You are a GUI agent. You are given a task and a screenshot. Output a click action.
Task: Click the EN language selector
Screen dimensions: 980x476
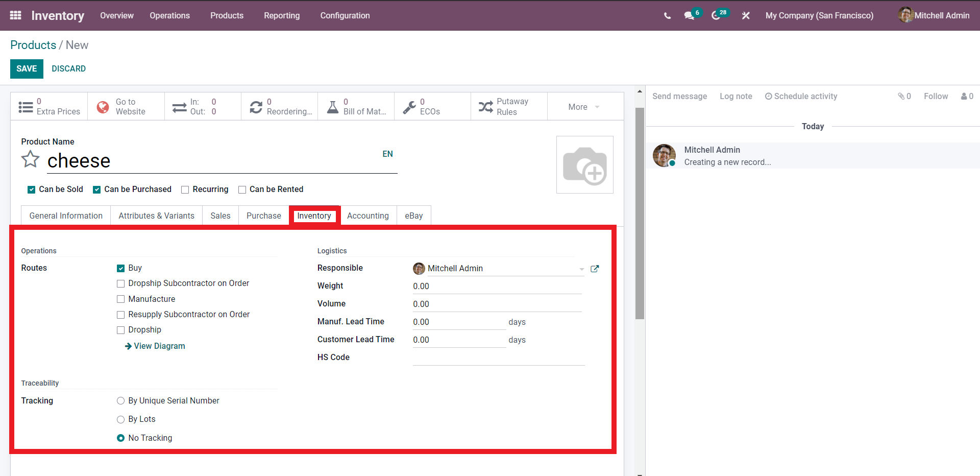[388, 154]
